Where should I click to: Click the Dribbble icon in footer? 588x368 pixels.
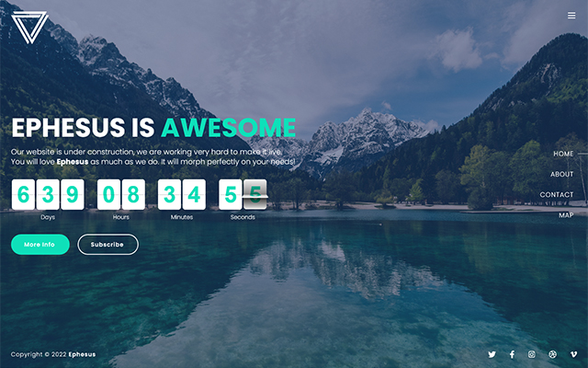pos(553,354)
